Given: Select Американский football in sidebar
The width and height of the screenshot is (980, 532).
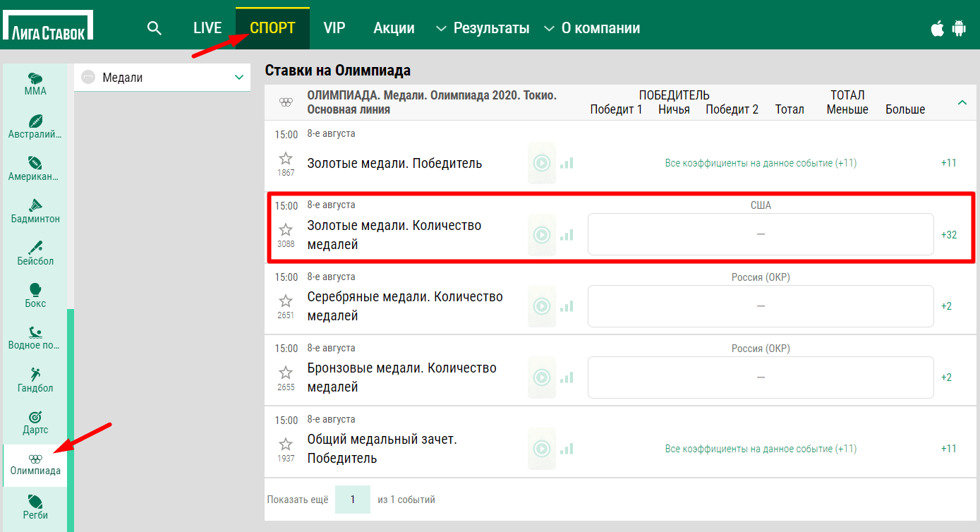Looking at the screenshot, I should (x=35, y=168).
